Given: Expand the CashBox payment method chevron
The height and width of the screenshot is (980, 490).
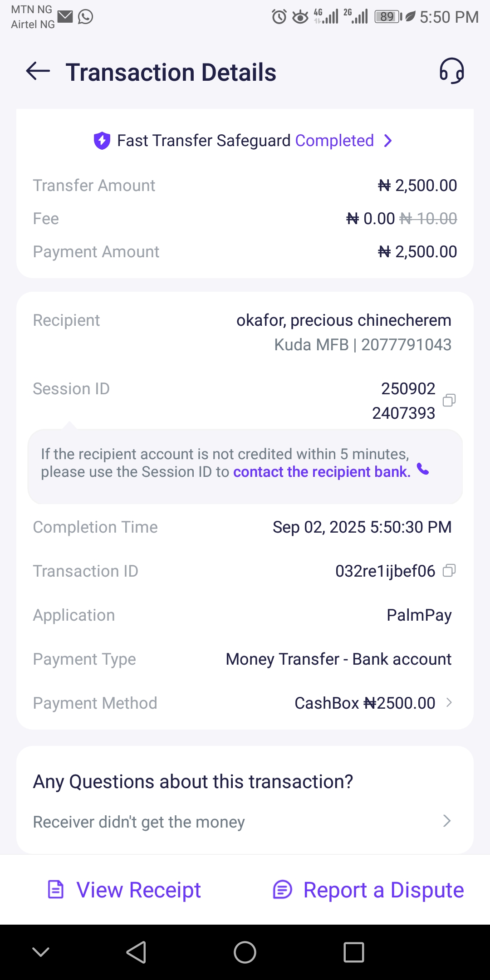Looking at the screenshot, I should click(x=449, y=703).
